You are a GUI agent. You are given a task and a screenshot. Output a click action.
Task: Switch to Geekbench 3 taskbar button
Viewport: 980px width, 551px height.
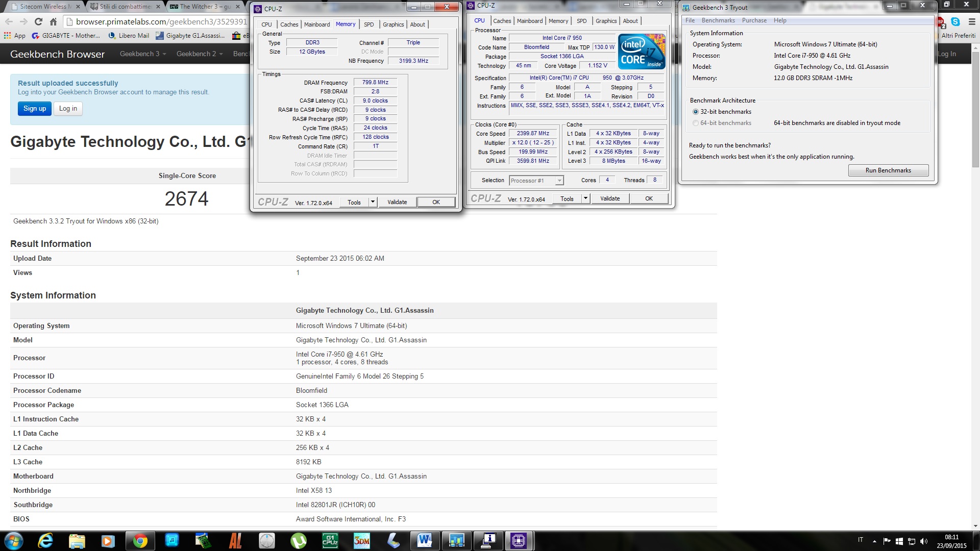tap(456, 541)
